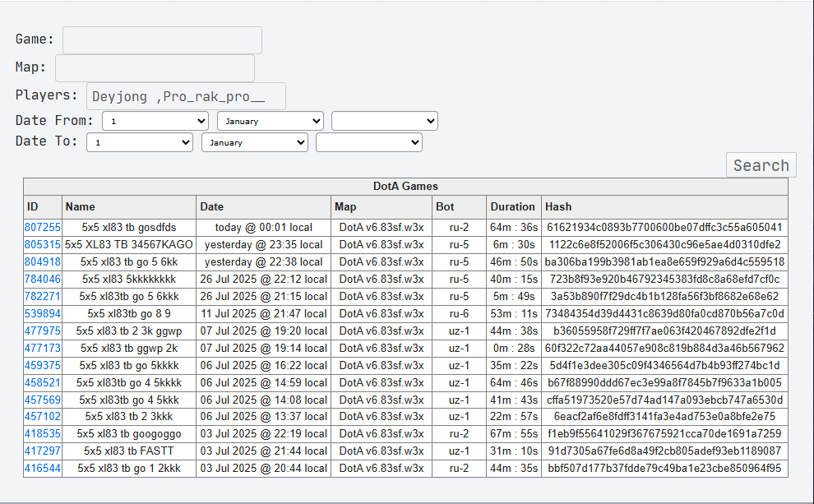Screen dimensions: 814x504
Task: Click the Duration column header
Action: (x=514, y=206)
